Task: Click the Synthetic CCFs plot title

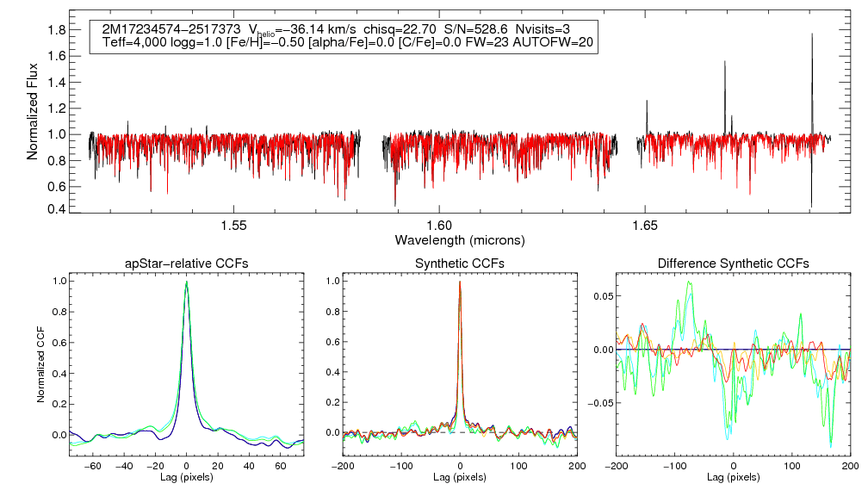Action: point(459,263)
